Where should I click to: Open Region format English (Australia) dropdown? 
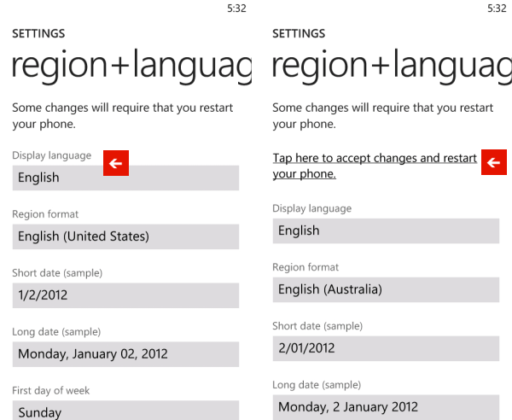coord(386,289)
